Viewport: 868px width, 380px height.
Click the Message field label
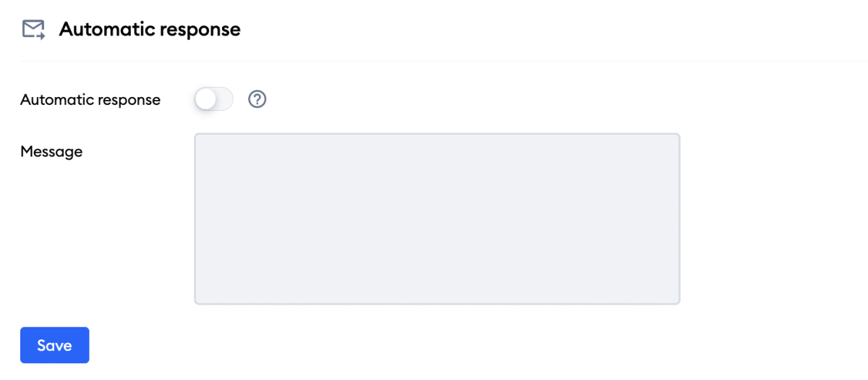(x=51, y=152)
